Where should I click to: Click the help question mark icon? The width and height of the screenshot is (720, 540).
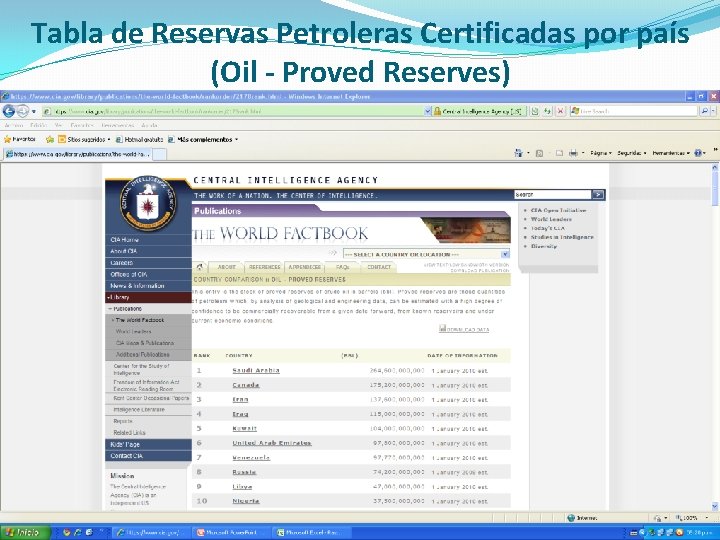(698, 153)
